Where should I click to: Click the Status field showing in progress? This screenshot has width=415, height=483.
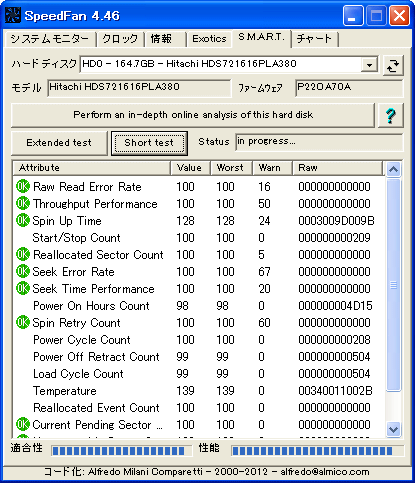[319, 142]
